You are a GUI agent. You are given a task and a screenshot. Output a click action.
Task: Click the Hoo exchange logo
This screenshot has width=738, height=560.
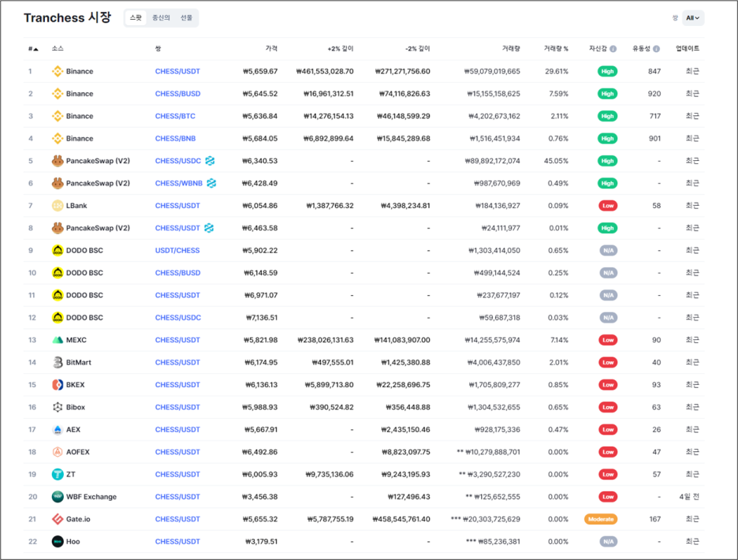coord(58,541)
